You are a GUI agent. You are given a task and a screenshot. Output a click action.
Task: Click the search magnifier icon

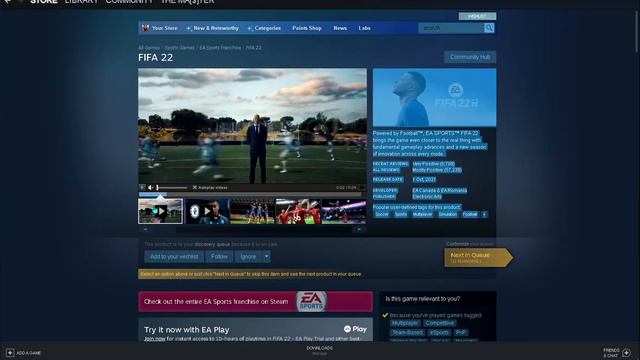pos(489,28)
